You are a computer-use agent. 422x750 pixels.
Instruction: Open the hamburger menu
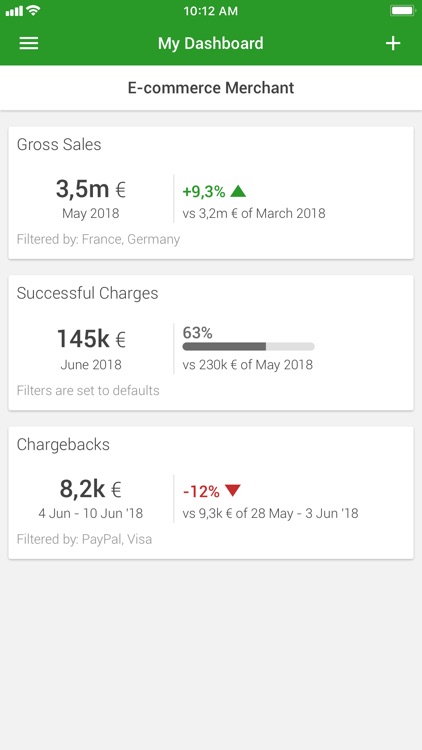[x=29, y=44]
